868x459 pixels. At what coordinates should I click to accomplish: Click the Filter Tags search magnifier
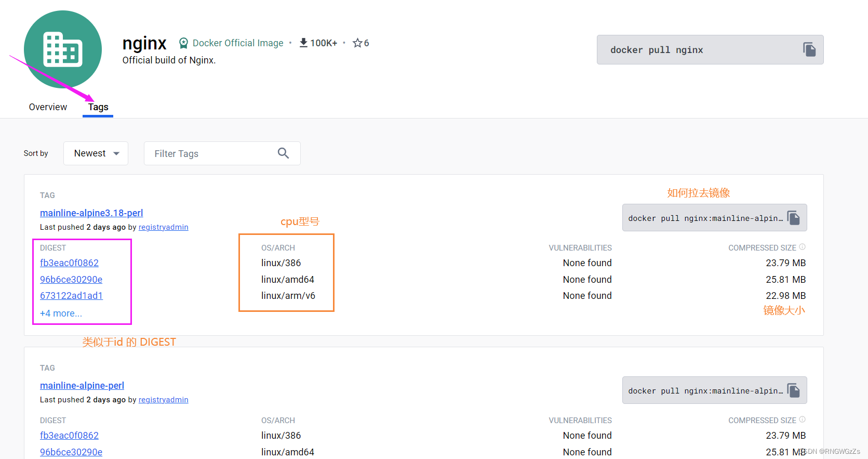click(283, 153)
